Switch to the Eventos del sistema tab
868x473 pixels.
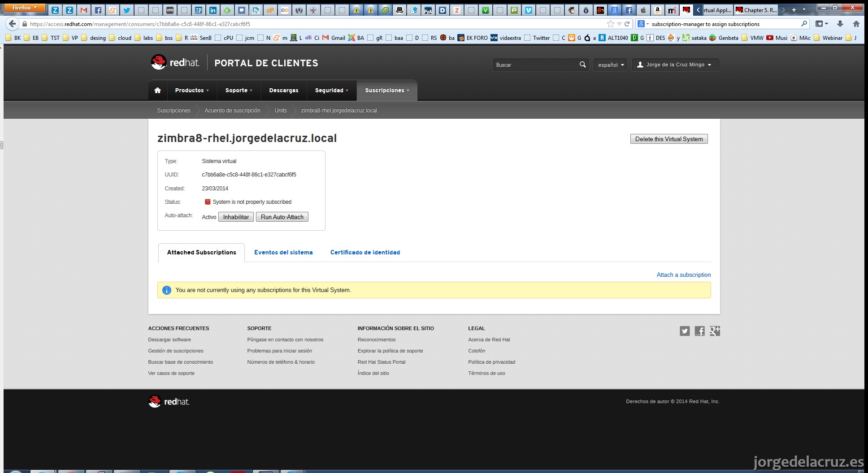[x=283, y=252]
